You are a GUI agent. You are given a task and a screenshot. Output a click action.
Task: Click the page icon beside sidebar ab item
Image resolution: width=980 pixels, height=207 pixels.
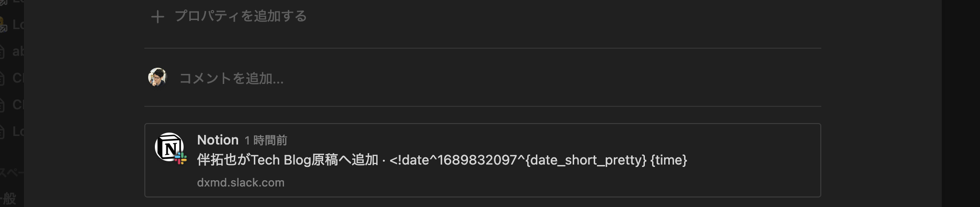tap(2, 52)
